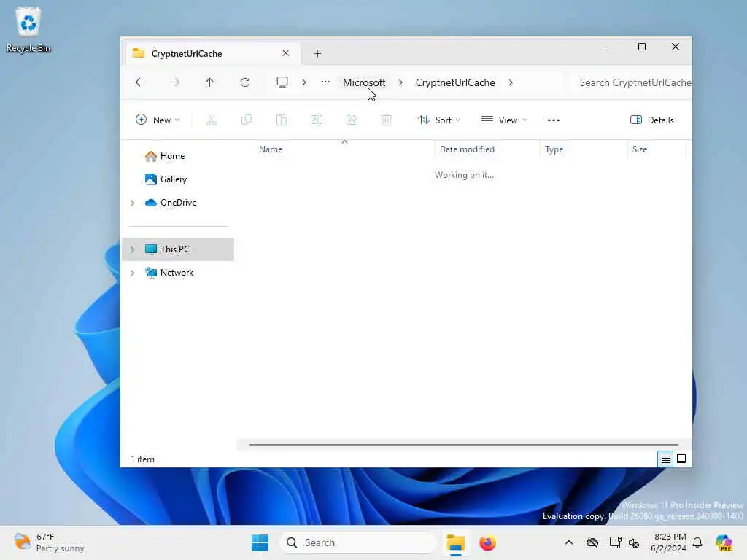Go up one folder level
The height and width of the screenshot is (560, 747).
209,82
